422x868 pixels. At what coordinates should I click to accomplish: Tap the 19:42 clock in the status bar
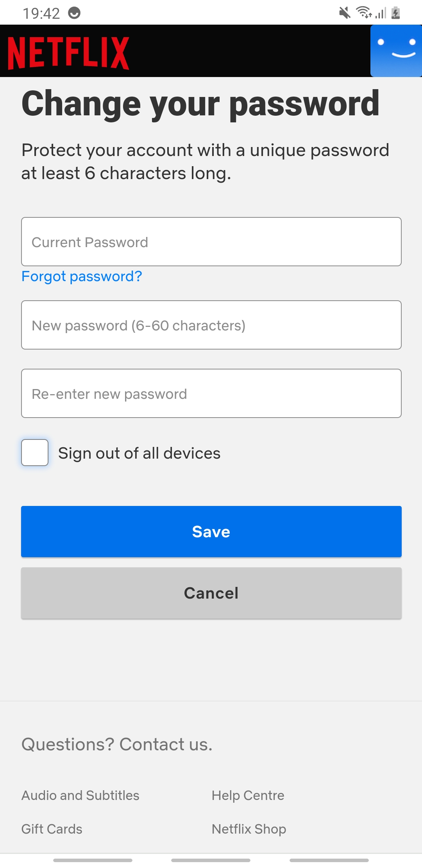(x=41, y=13)
